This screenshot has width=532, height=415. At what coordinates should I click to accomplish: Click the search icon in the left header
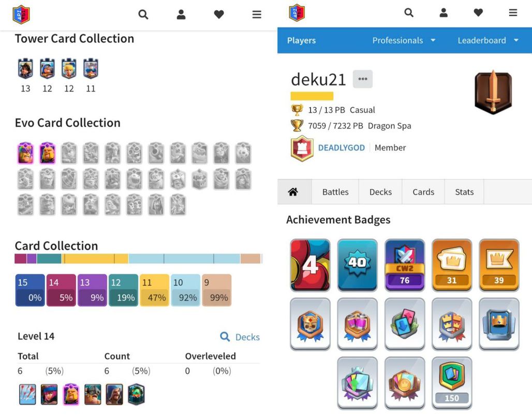point(143,14)
